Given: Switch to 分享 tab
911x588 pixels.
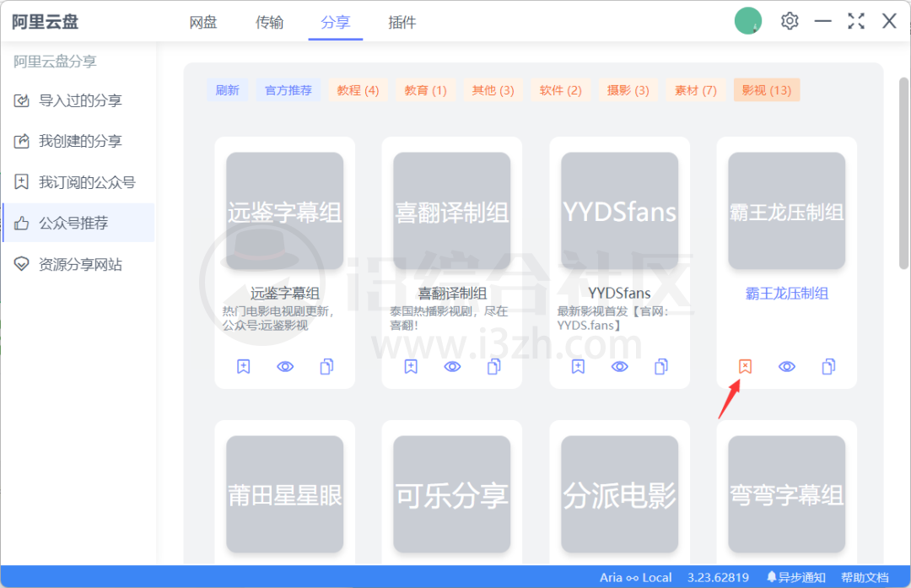Looking at the screenshot, I should coord(335,23).
